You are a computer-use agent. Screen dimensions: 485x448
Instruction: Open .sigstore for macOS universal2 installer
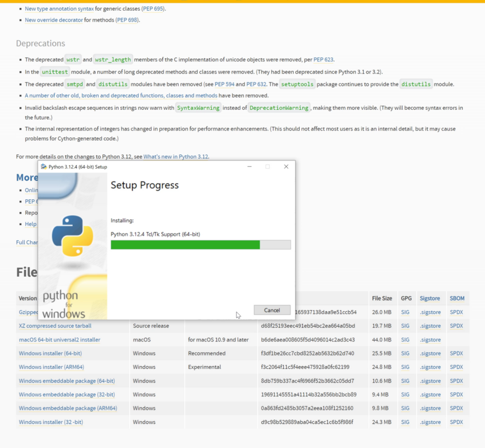pyautogui.click(x=430, y=340)
